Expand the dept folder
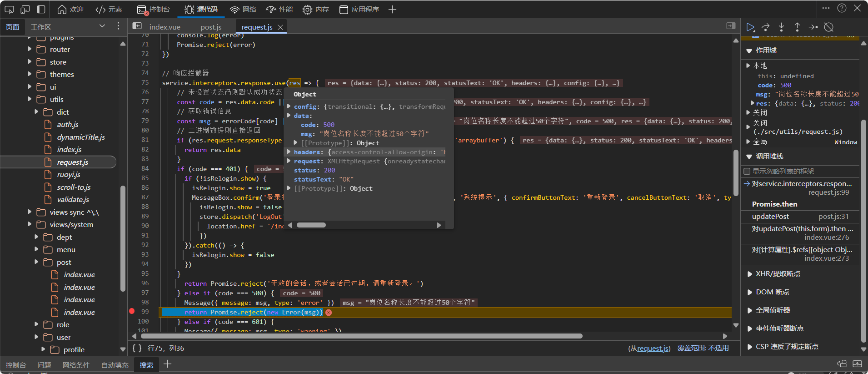This screenshot has width=868, height=374. (36, 237)
